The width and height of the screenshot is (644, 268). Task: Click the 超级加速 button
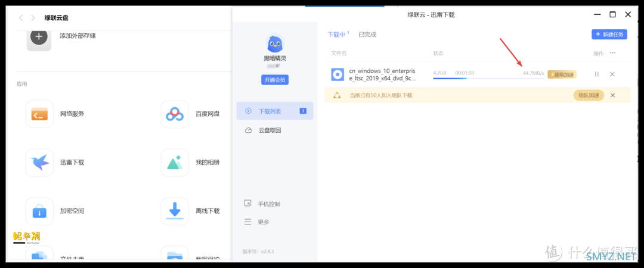click(562, 74)
